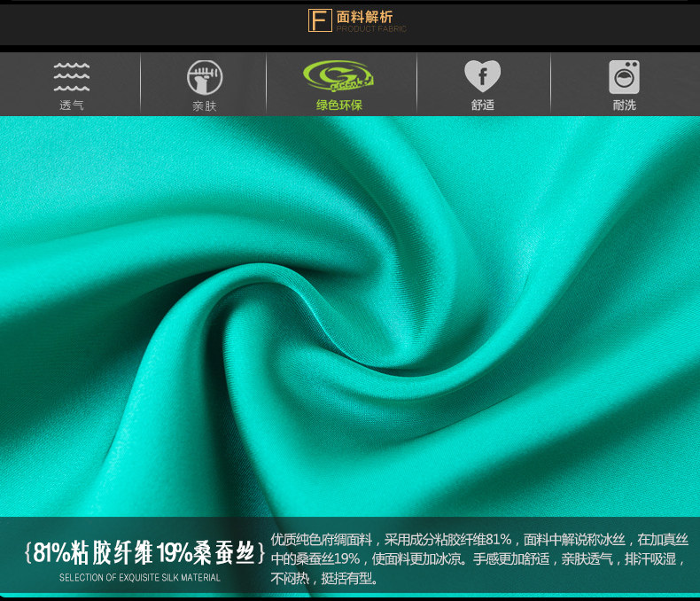
Task: Click the green eco-friendly logo
Action: (x=338, y=77)
